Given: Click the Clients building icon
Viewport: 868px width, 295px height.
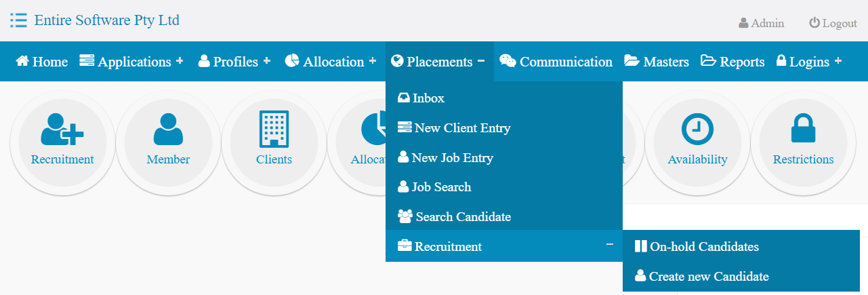Looking at the screenshot, I should [x=274, y=129].
